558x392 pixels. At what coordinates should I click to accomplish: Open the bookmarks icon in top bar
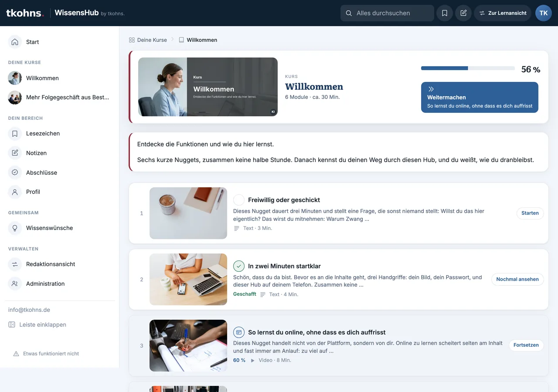(x=445, y=13)
